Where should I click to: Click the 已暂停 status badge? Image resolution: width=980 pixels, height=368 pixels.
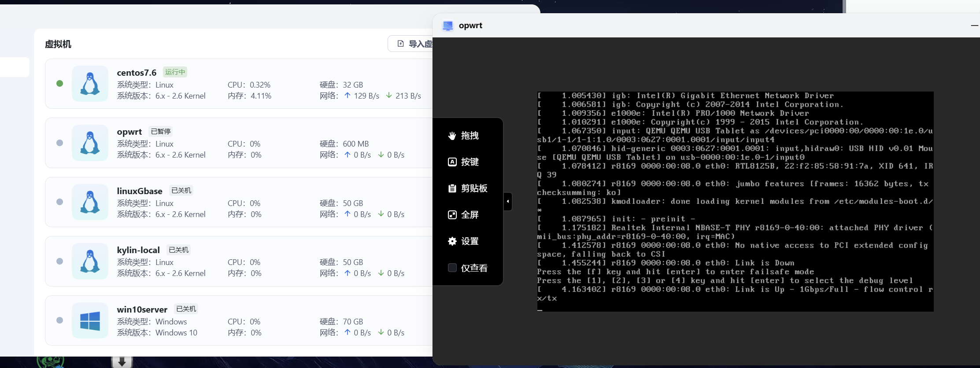(x=161, y=131)
